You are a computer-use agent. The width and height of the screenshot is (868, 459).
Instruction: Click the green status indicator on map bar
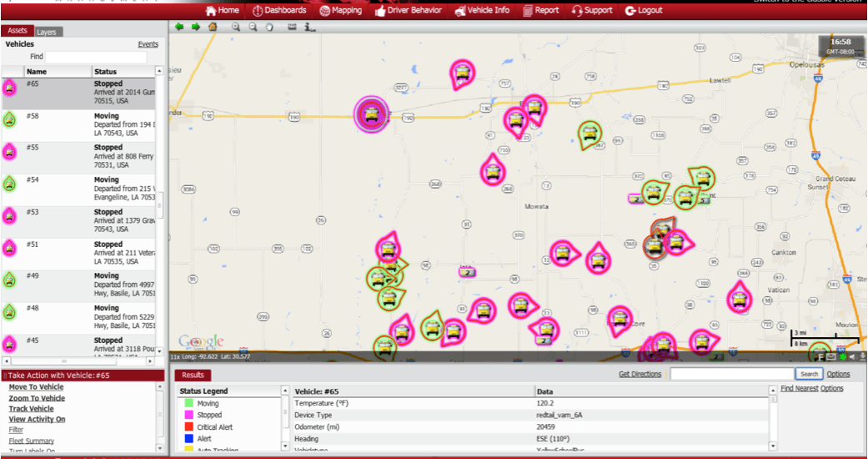click(x=842, y=357)
